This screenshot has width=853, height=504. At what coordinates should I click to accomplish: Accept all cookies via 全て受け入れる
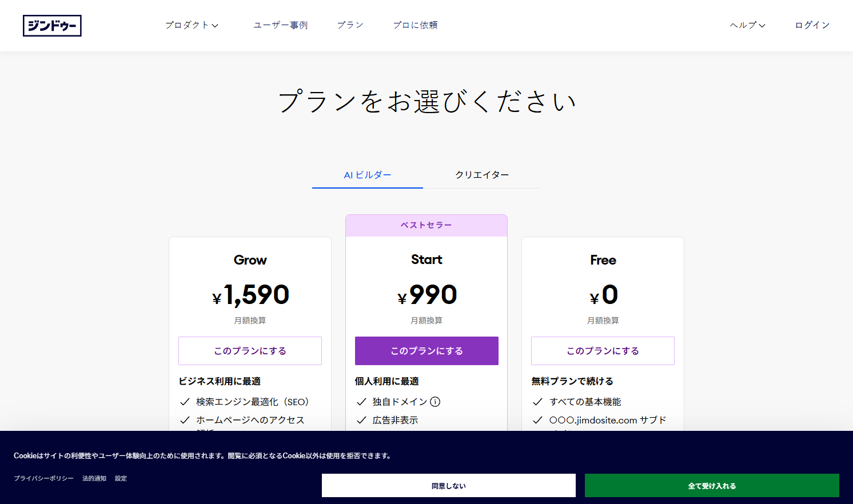pyautogui.click(x=712, y=485)
